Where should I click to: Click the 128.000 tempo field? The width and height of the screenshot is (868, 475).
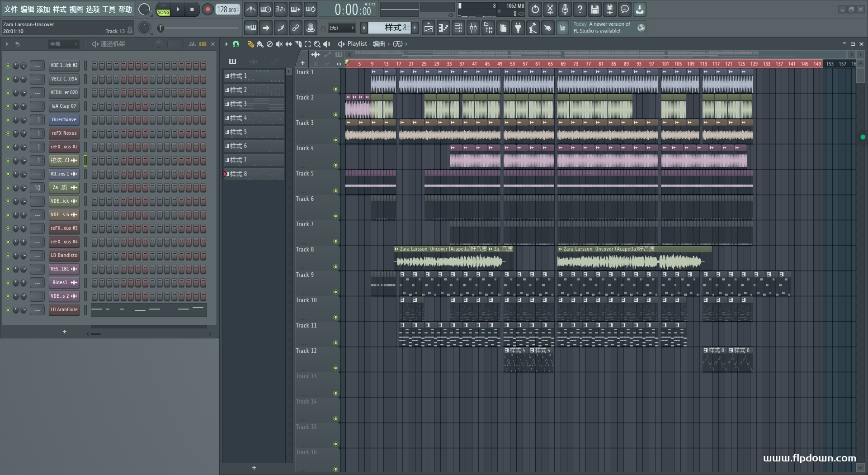(x=227, y=9)
